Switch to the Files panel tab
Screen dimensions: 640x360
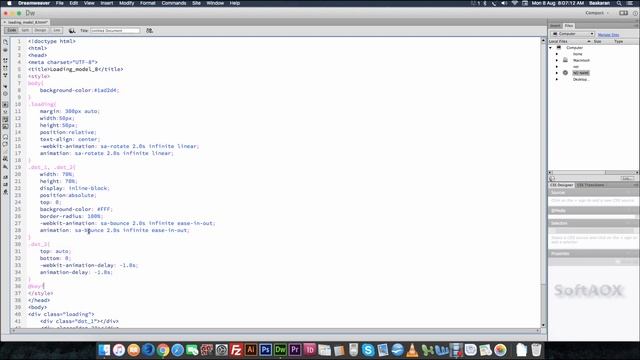coord(569,26)
